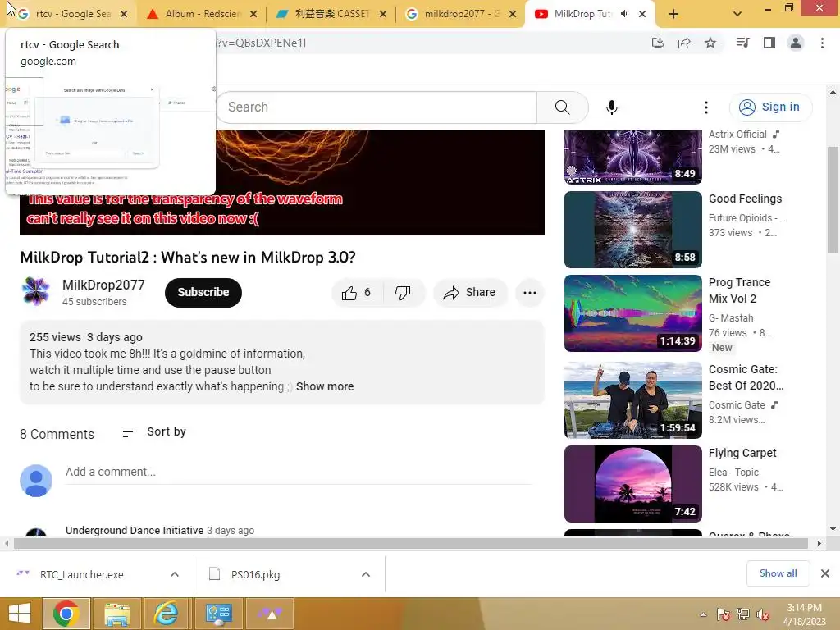Open the MilkDrop2077 channel name link
Viewport: 840px width, 630px height.
click(103, 285)
